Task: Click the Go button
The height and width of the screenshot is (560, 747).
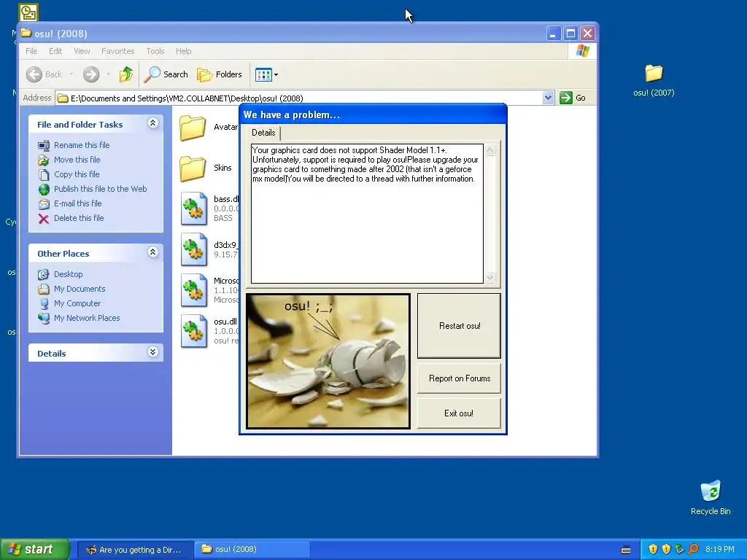Action: [x=573, y=98]
